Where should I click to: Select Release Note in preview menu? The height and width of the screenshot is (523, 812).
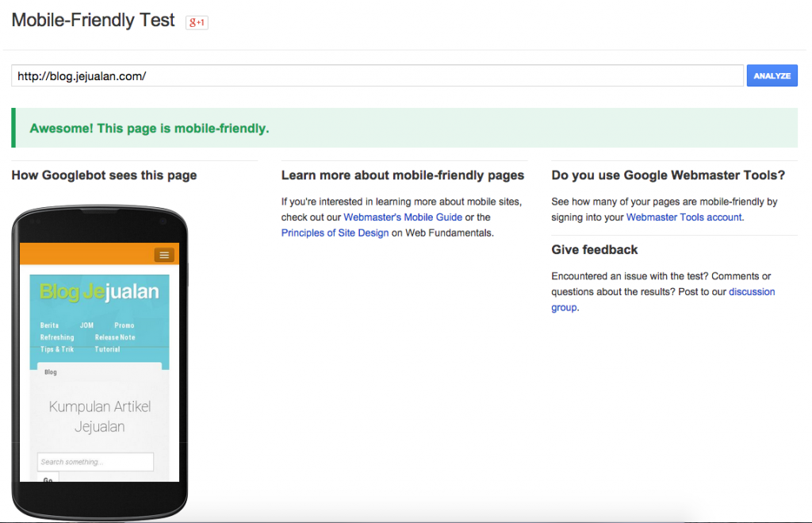115,337
